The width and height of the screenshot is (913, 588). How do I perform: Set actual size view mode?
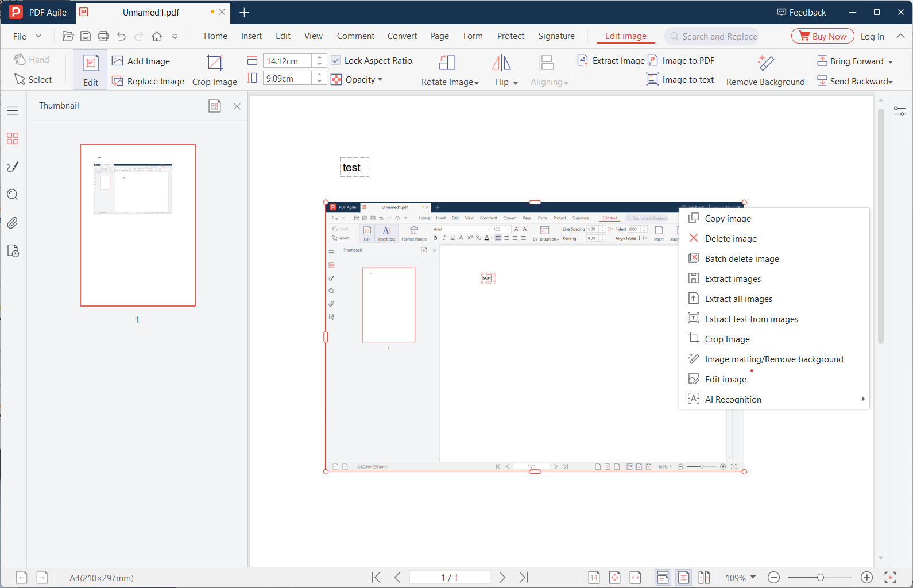click(x=594, y=577)
